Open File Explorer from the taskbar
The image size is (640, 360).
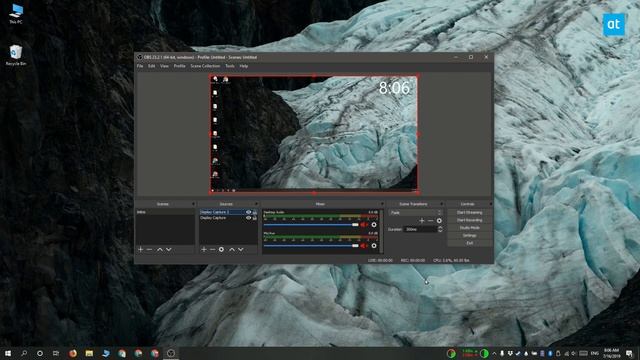[x=89, y=353]
